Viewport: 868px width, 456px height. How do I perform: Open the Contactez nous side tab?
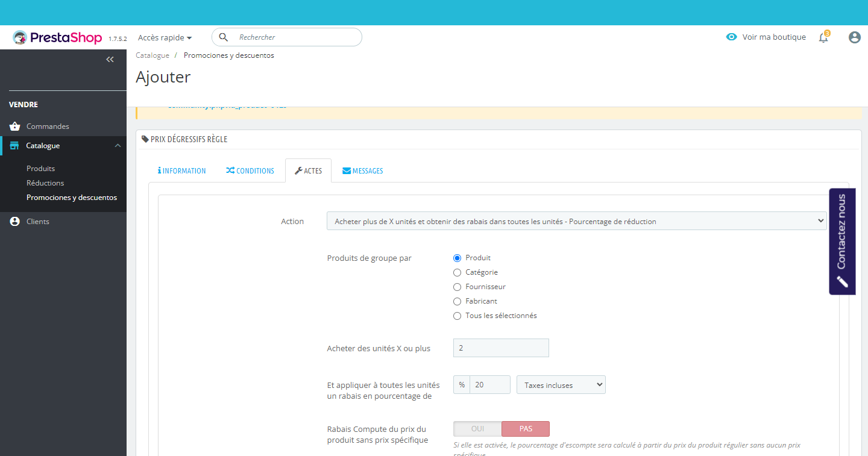[842, 242]
